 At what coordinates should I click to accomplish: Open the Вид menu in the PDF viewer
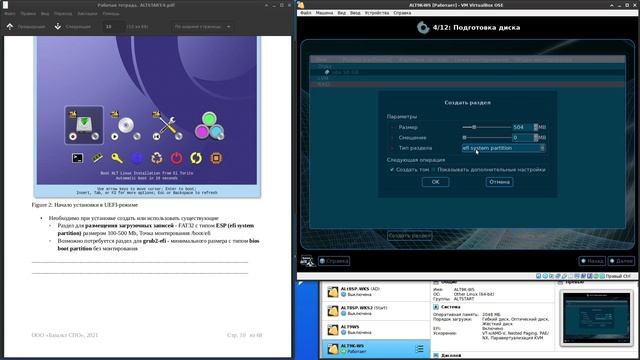click(x=45, y=13)
